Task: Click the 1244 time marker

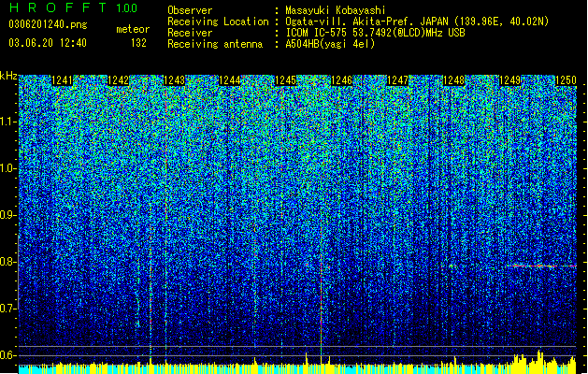Action: pyautogui.click(x=230, y=80)
